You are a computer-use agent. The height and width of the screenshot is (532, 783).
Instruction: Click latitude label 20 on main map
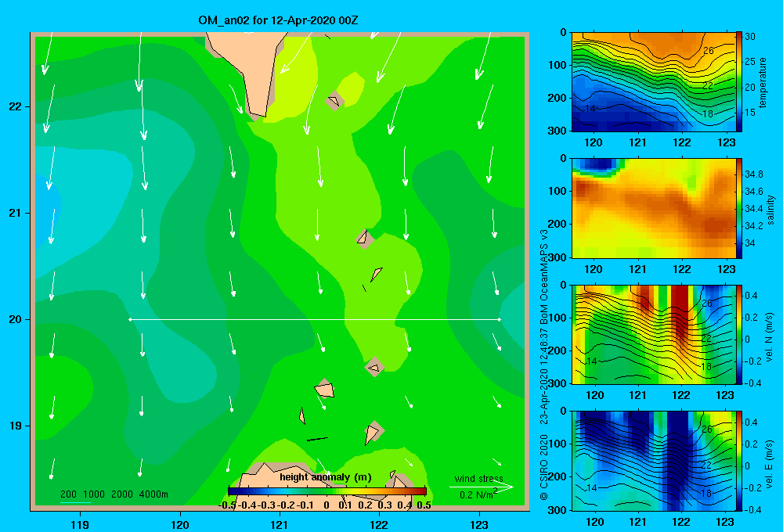click(x=16, y=319)
